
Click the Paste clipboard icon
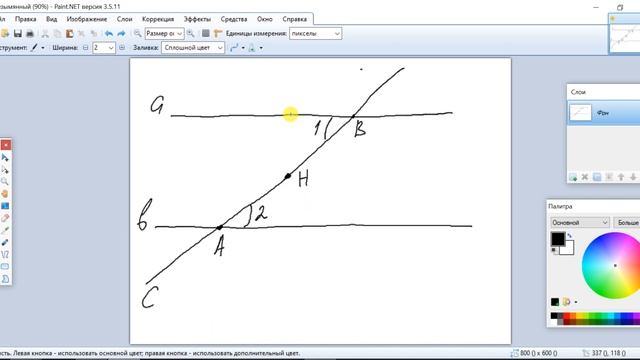pos(69,33)
